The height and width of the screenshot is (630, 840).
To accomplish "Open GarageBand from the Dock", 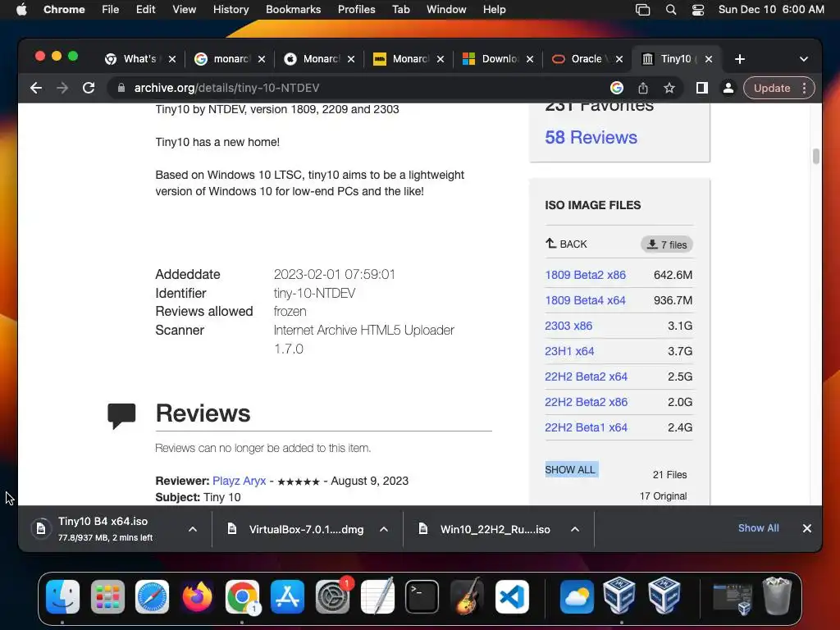I will coord(467,597).
